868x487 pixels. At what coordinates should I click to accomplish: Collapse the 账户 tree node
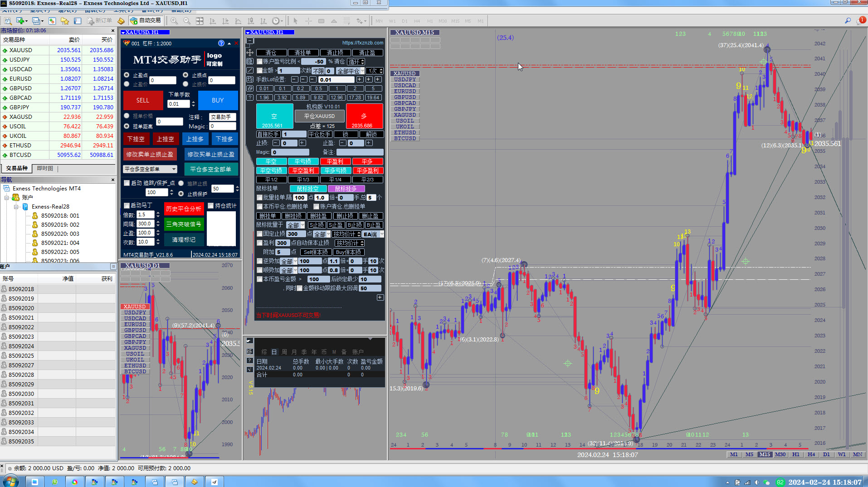(7, 198)
